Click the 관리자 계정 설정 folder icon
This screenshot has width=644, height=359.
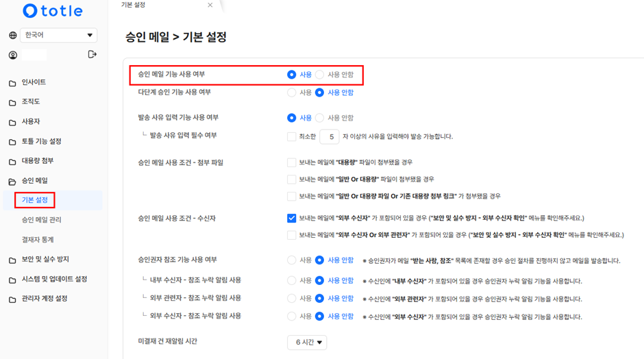(x=12, y=299)
